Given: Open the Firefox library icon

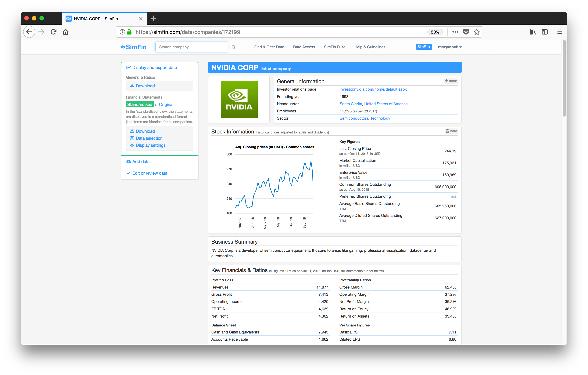Looking at the screenshot, I should coord(532,32).
